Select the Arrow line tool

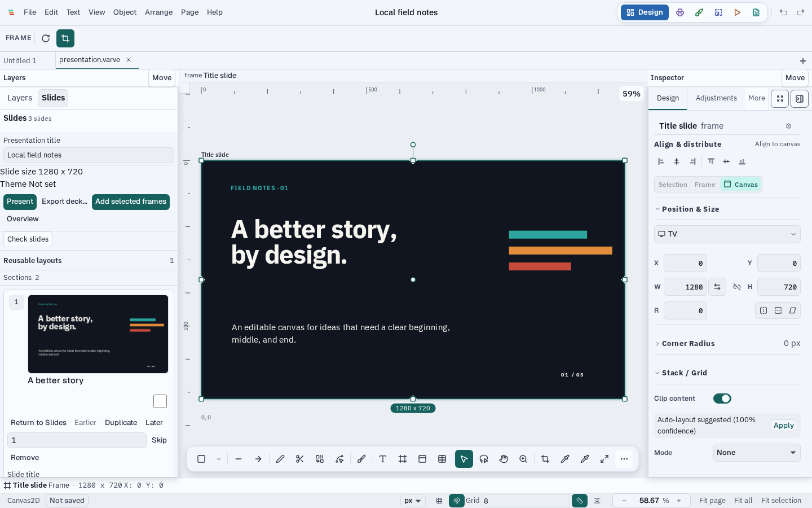pos(258,459)
